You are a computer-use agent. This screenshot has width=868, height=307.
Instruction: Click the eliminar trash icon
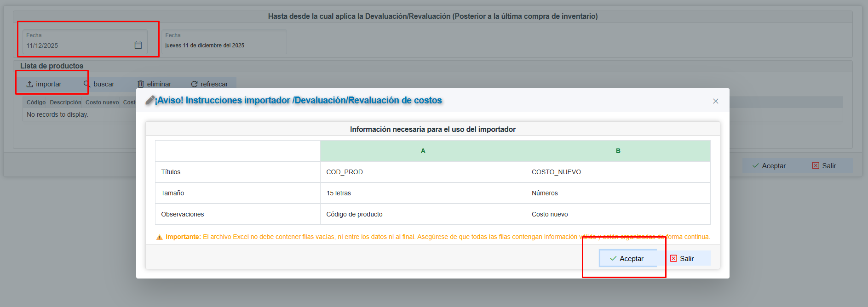point(141,84)
